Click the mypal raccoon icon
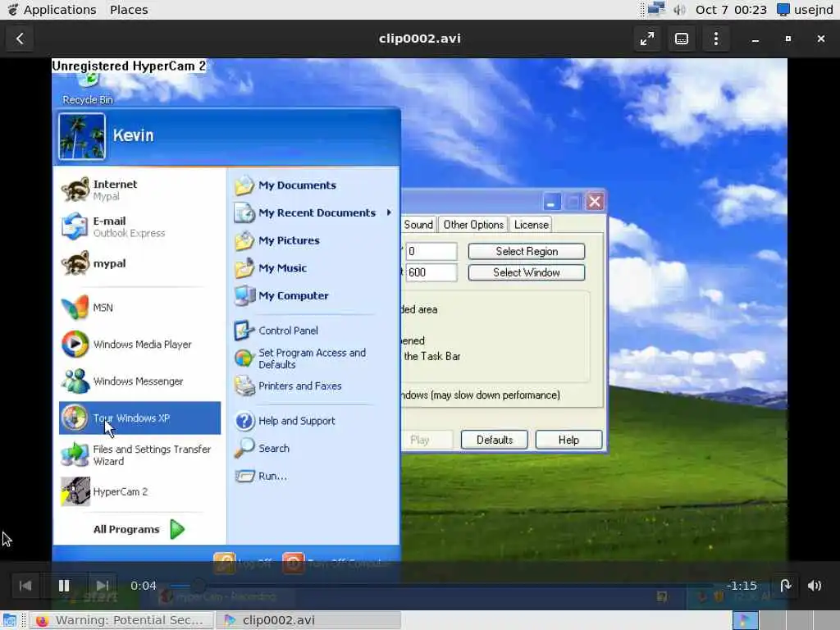Viewport: 840px width, 630px height. tap(75, 263)
